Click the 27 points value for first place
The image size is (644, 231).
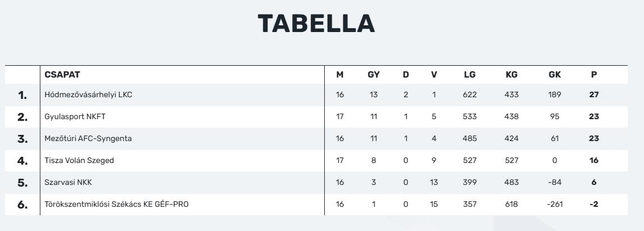[x=594, y=95]
